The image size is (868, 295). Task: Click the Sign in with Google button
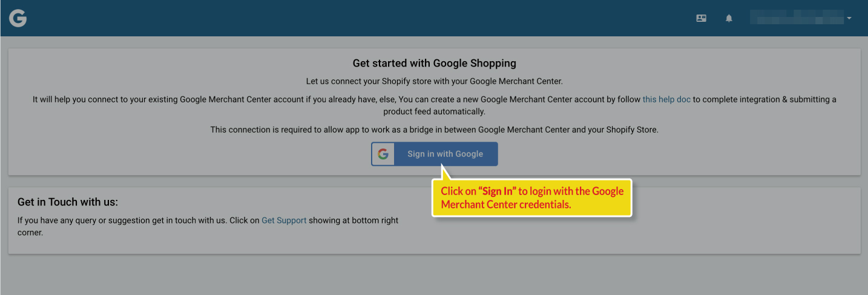(435, 154)
